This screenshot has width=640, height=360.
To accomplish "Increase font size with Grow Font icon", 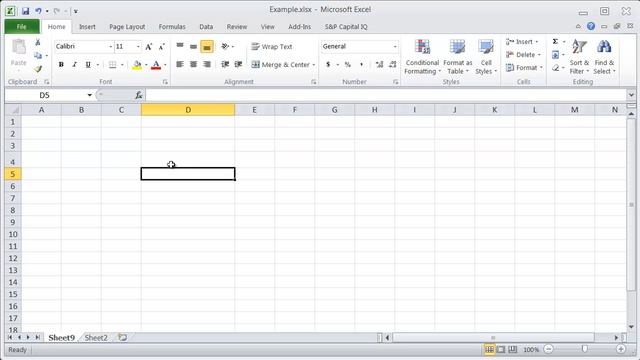I will (x=149, y=47).
